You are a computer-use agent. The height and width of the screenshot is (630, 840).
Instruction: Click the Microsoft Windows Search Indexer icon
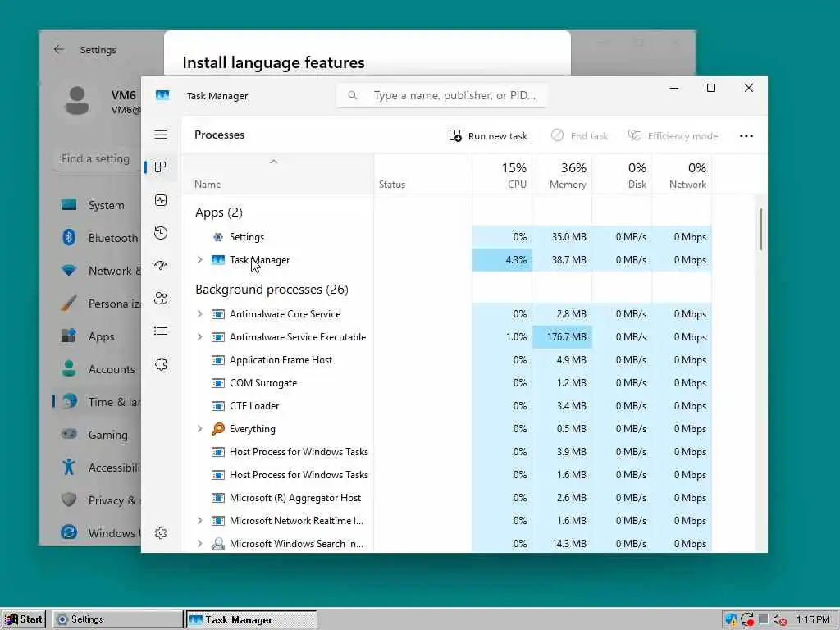click(x=218, y=544)
